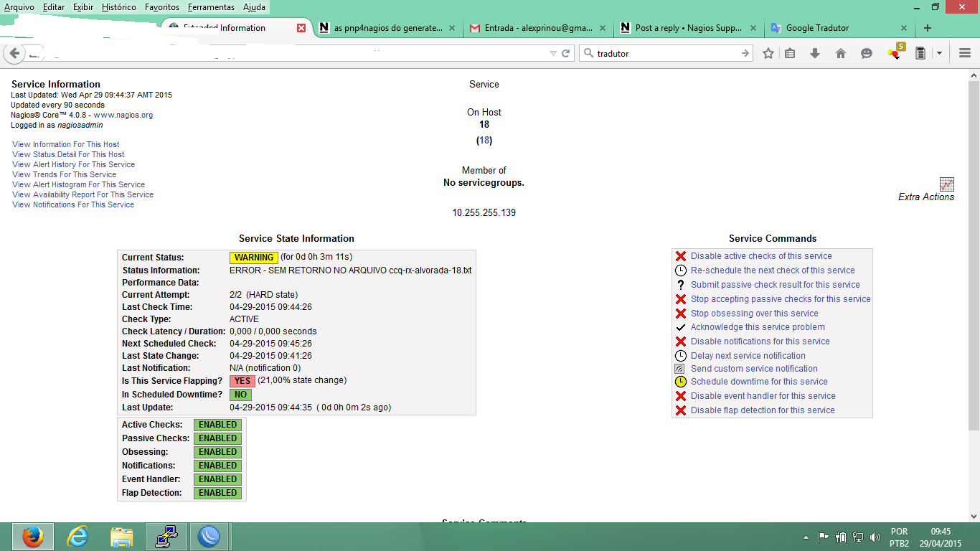Screen dimensions: 980x551
Task: Open Internet Explorer from the taskbar
Action: pyautogui.click(x=77, y=537)
